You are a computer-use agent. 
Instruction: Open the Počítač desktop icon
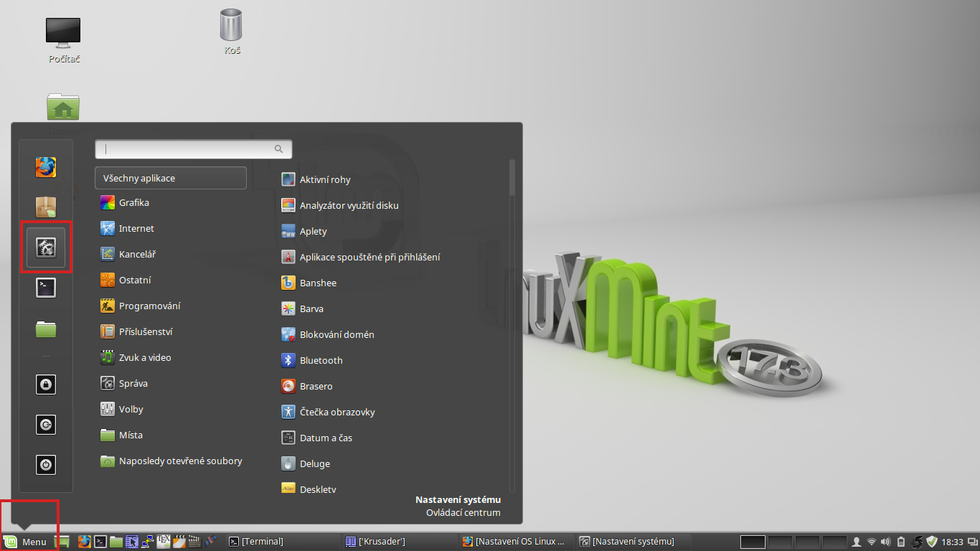(x=63, y=40)
